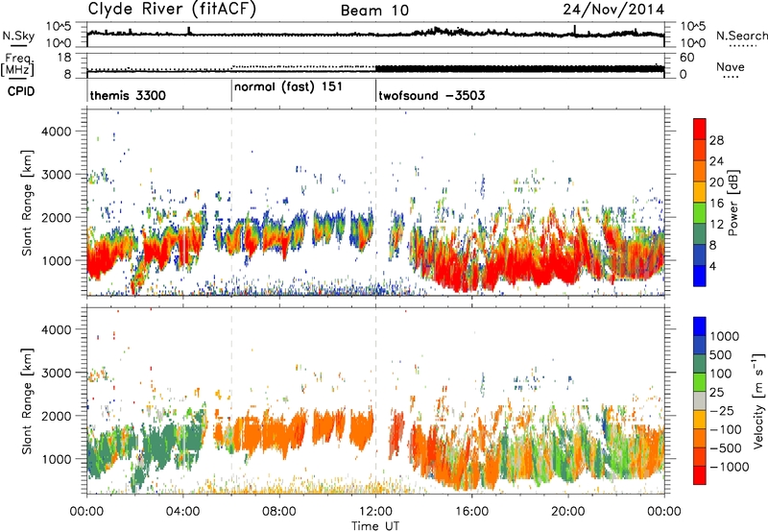Select the "twofsound -3503" CPID entry

point(431,95)
